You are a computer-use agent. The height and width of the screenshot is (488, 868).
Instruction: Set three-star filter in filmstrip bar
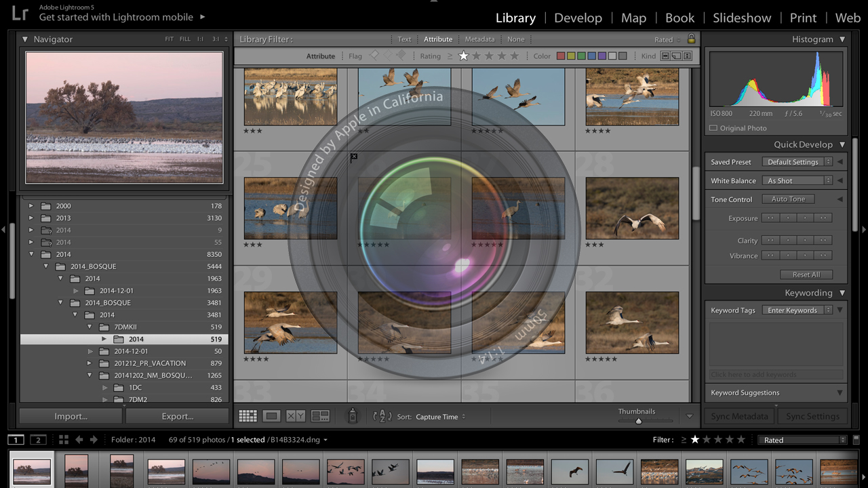[x=719, y=440]
